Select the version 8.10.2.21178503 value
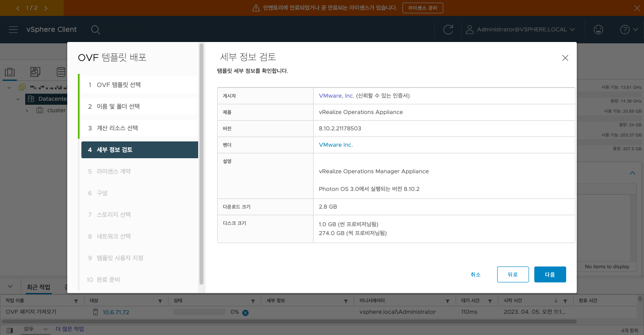Screen dimensions: 644x335 click(340, 129)
